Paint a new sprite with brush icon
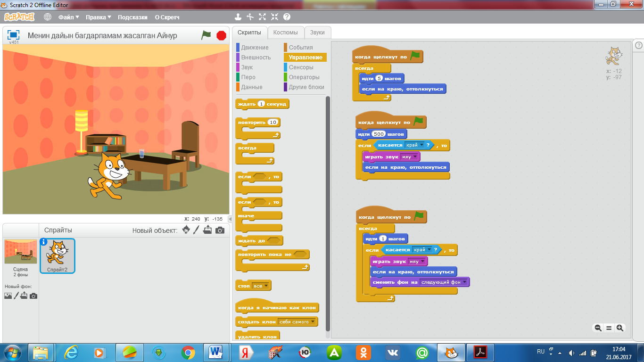 click(197, 230)
